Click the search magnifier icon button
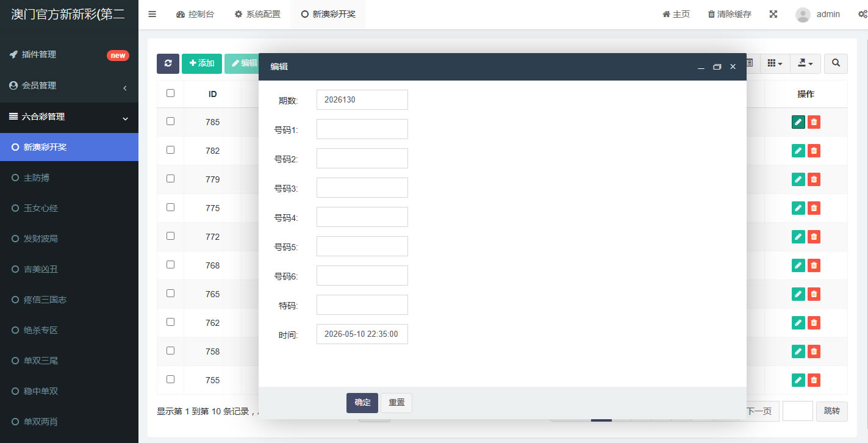 coord(836,63)
